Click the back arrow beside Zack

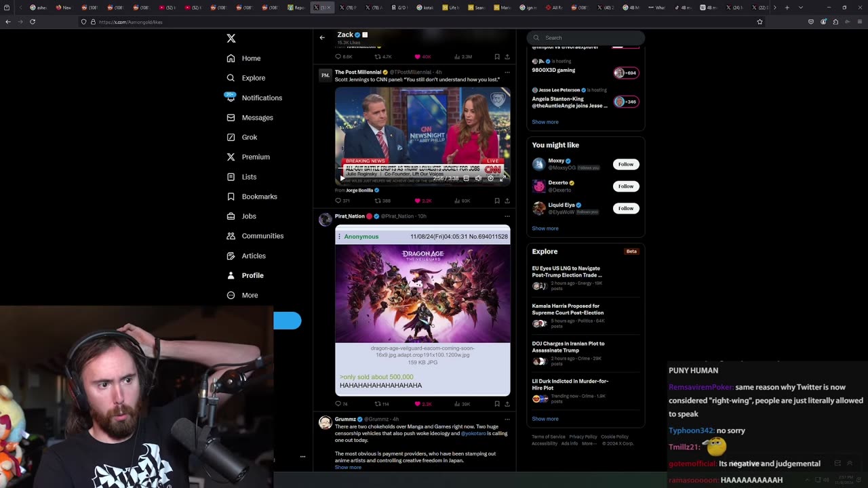[x=322, y=37]
